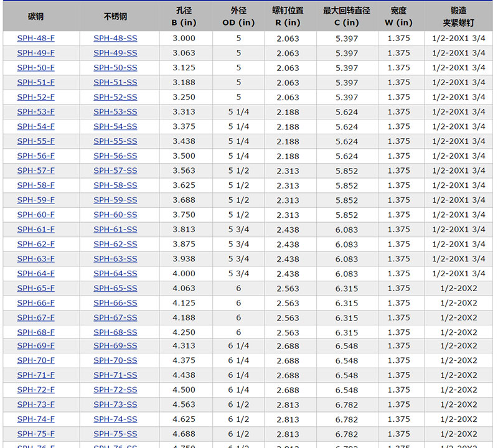Open the SPH-48-SS stainless steel link
The height and width of the screenshot is (448, 498).
coord(115,39)
